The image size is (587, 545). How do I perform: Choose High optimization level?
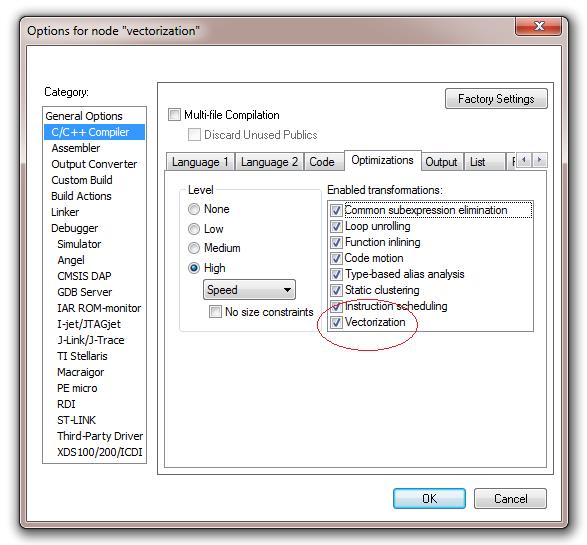pos(194,268)
